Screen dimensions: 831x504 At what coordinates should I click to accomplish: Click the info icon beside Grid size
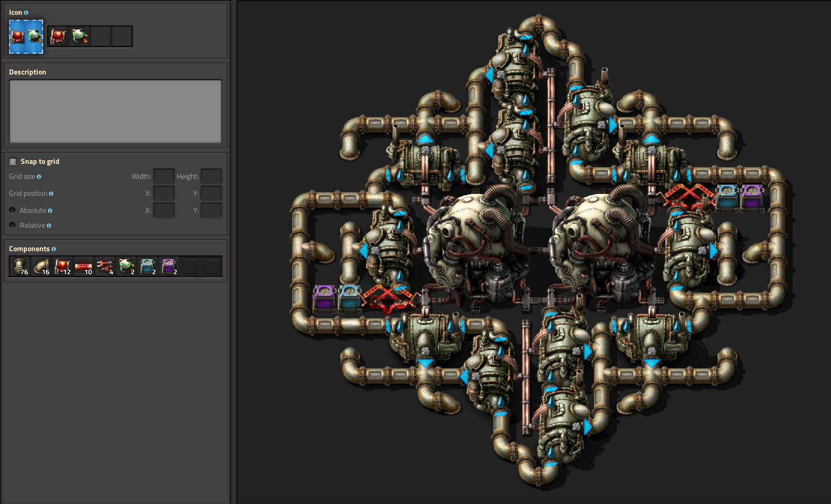[x=39, y=177]
